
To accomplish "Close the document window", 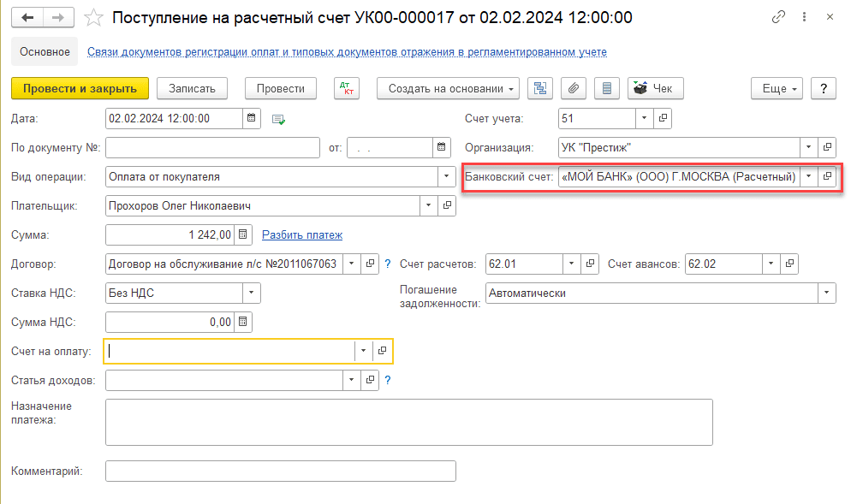I will point(830,17).
